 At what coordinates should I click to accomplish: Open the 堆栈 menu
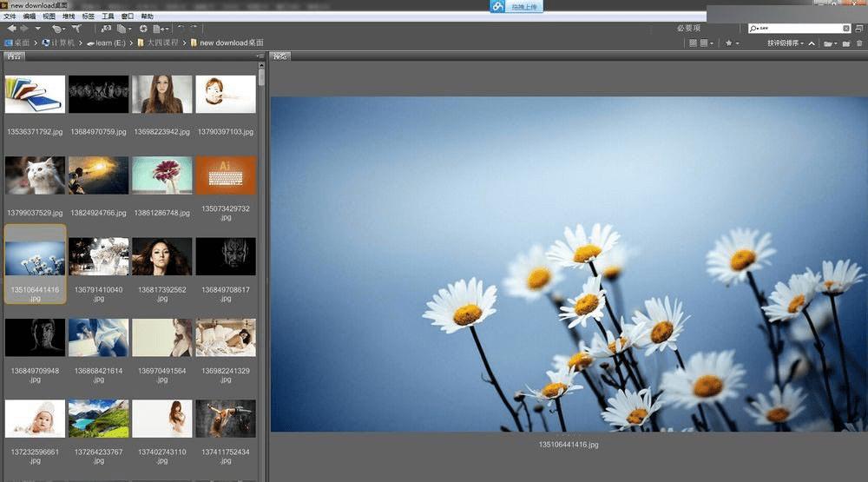coord(69,17)
